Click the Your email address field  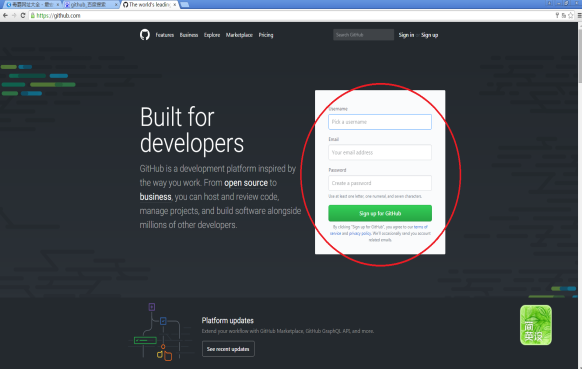coord(380,152)
